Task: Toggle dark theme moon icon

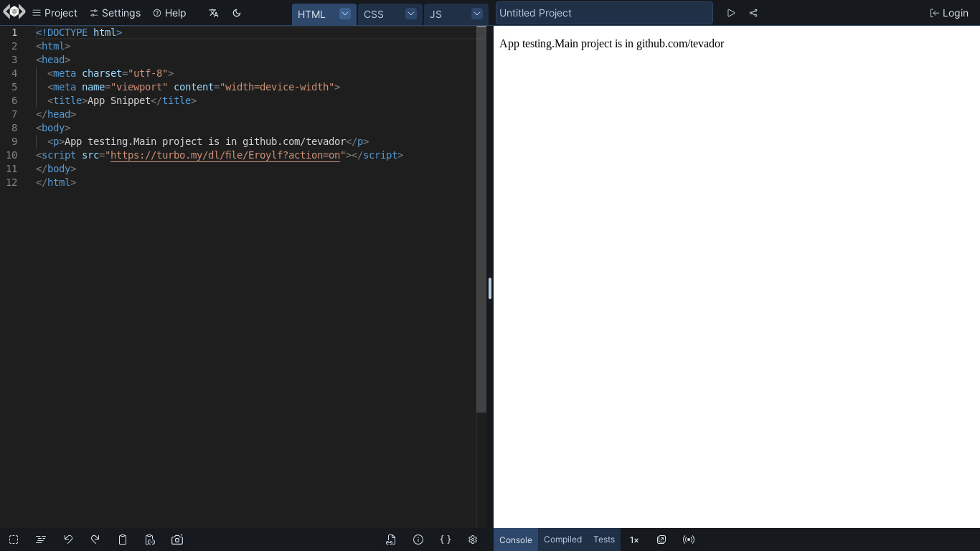Action: 237,13
